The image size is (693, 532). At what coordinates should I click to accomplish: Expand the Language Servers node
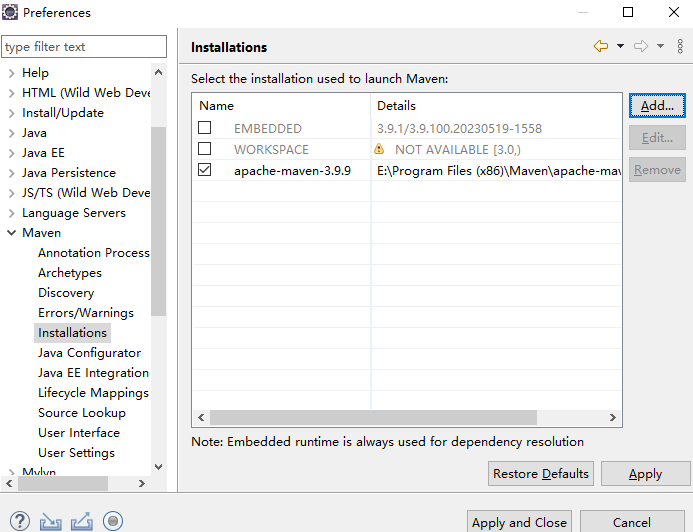pos(12,213)
